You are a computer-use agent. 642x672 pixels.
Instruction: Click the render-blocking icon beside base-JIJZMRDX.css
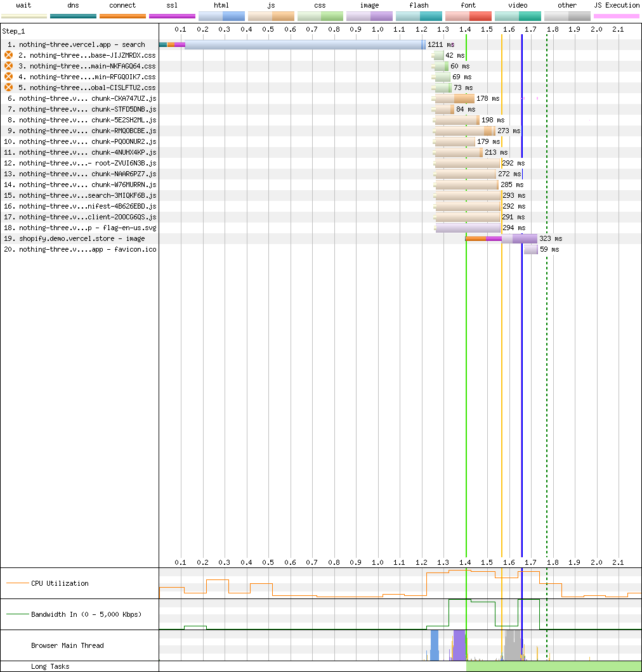(9, 55)
